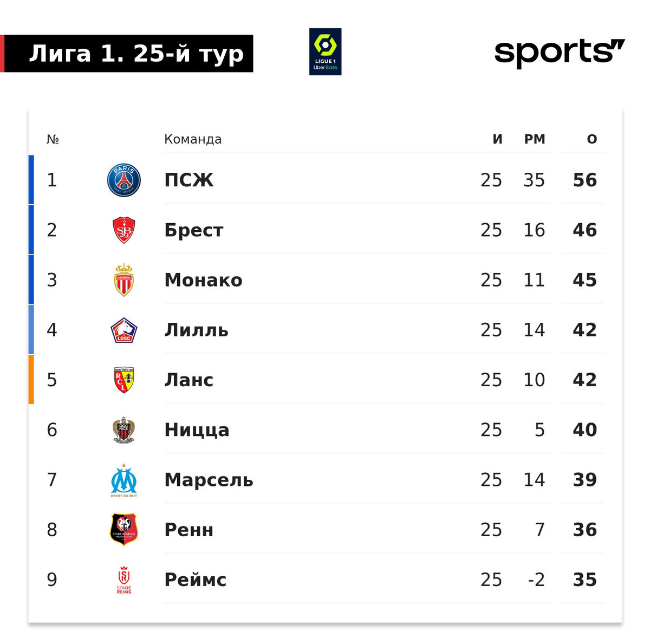
Task: Click the Brest club logo
Action: coord(123,230)
